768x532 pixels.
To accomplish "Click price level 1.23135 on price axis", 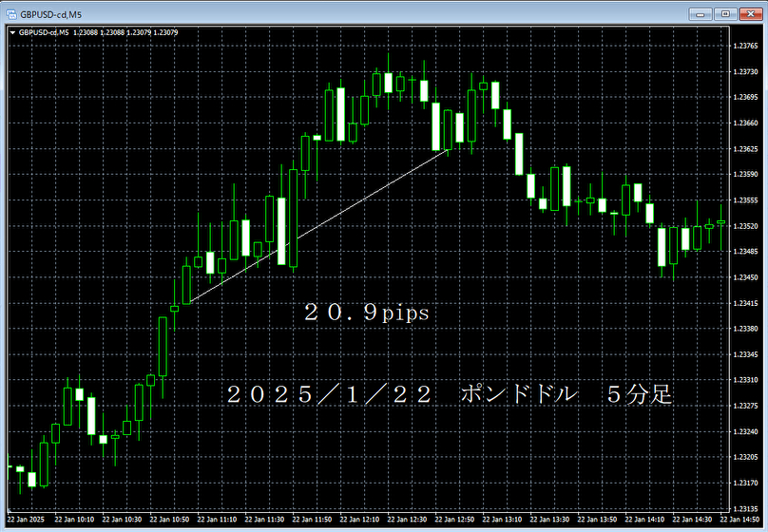I will pyautogui.click(x=745, y=509).
